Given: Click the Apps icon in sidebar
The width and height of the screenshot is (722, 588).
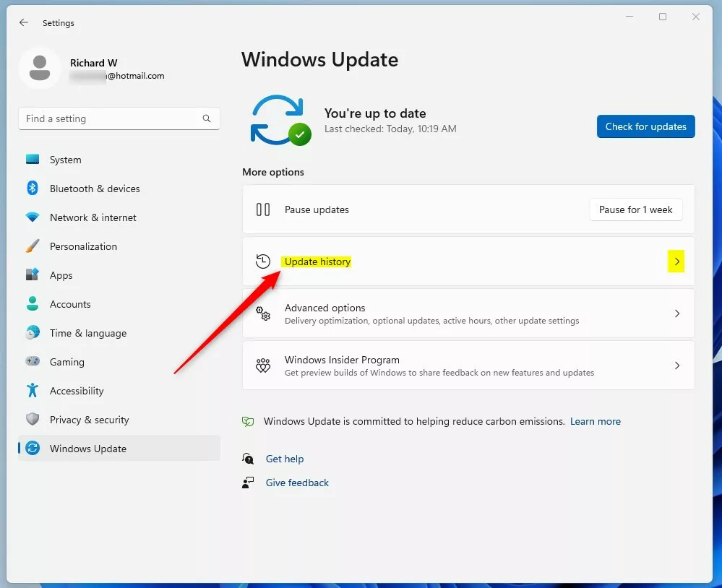Looking at the screenshot, I should (33, 274).
